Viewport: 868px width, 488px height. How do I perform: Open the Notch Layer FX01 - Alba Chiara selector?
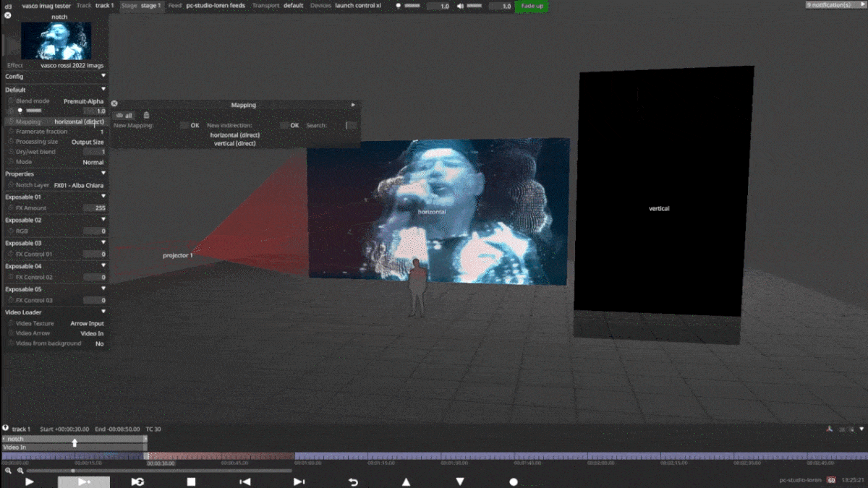79,185
